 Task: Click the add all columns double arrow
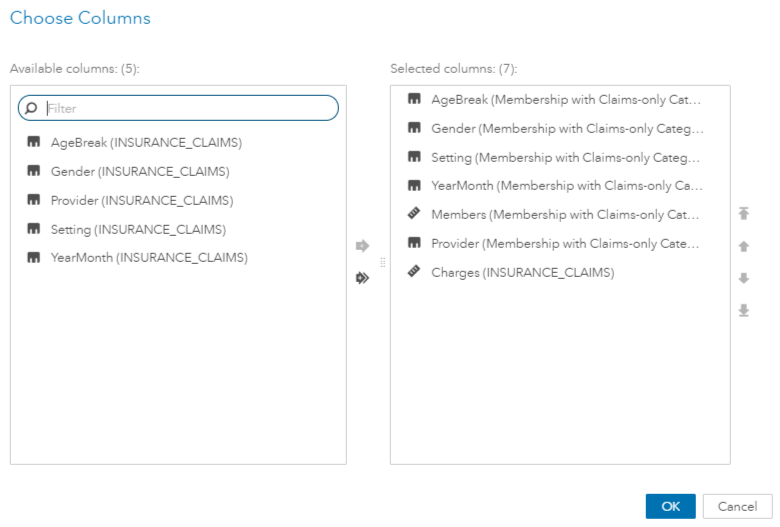[362, 278]
